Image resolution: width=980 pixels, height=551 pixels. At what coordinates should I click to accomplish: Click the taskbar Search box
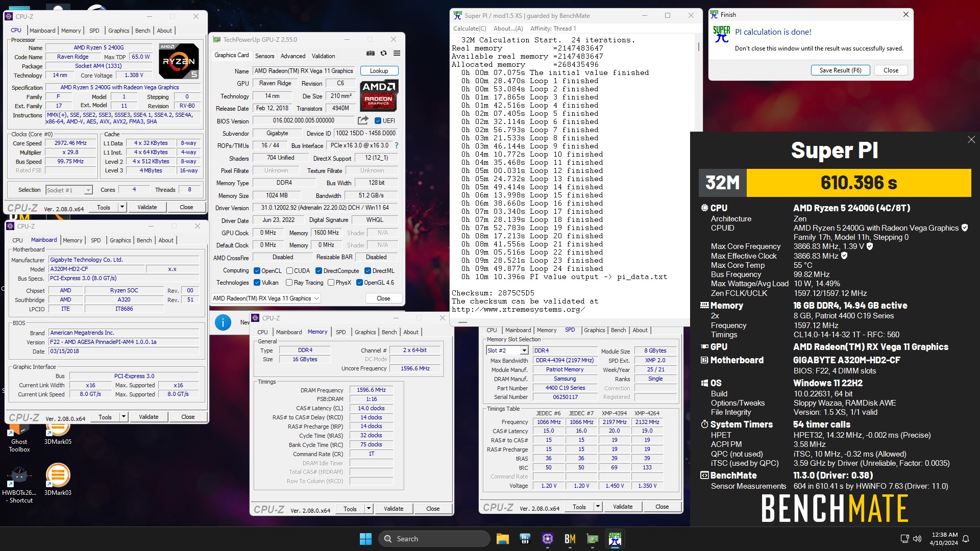434,539
